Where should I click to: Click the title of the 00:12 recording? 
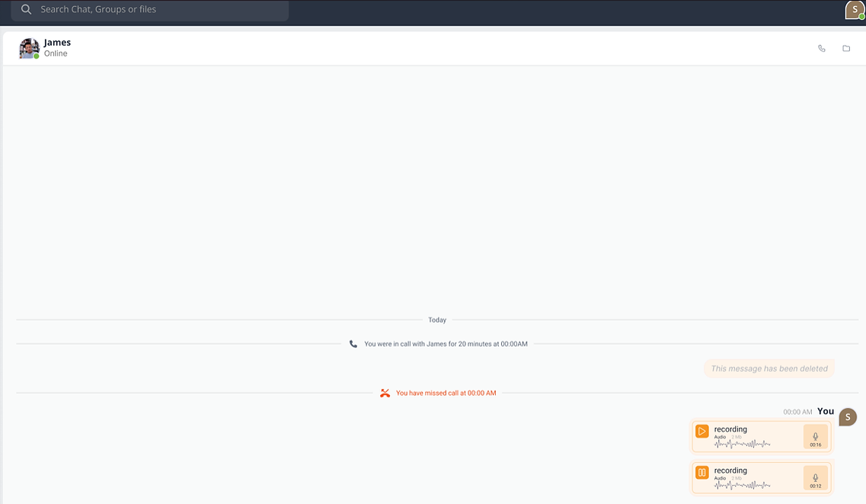730,471
